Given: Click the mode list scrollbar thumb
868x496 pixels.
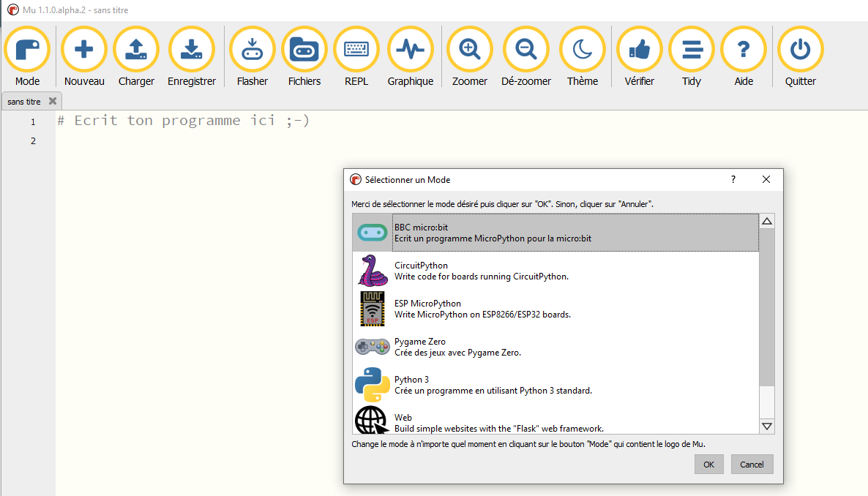Looking at the screenshot, I should coord(767,307).
